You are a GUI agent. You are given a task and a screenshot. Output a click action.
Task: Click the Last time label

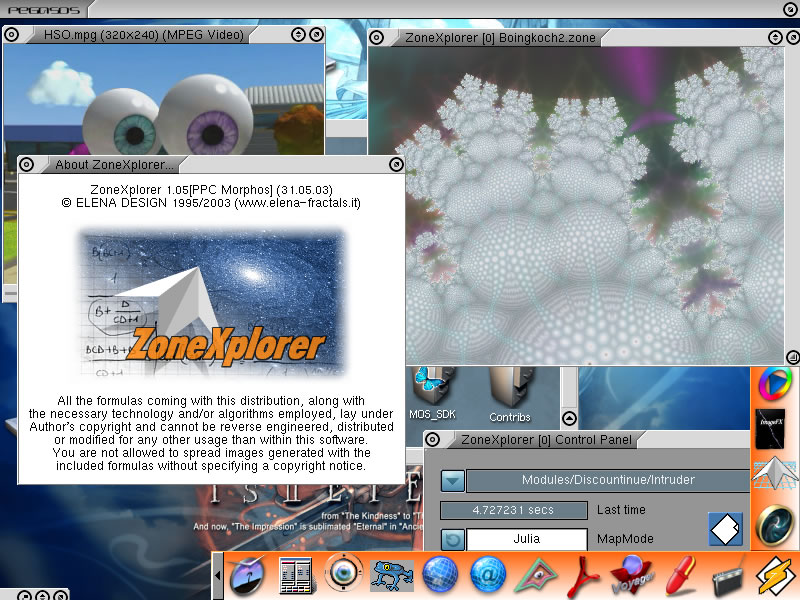coord(621,510)
